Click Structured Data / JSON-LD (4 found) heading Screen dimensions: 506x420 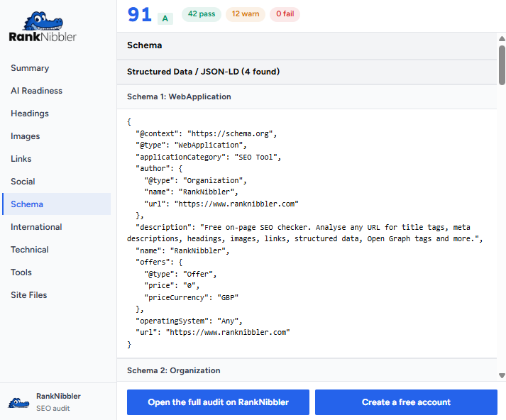[x=203, y=72]
